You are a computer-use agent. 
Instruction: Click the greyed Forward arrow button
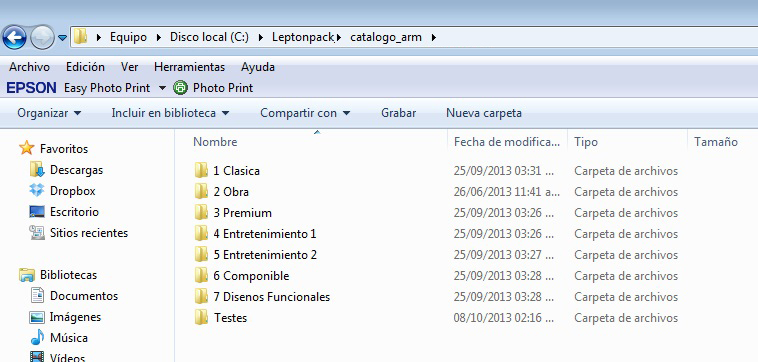click(42, 37)
